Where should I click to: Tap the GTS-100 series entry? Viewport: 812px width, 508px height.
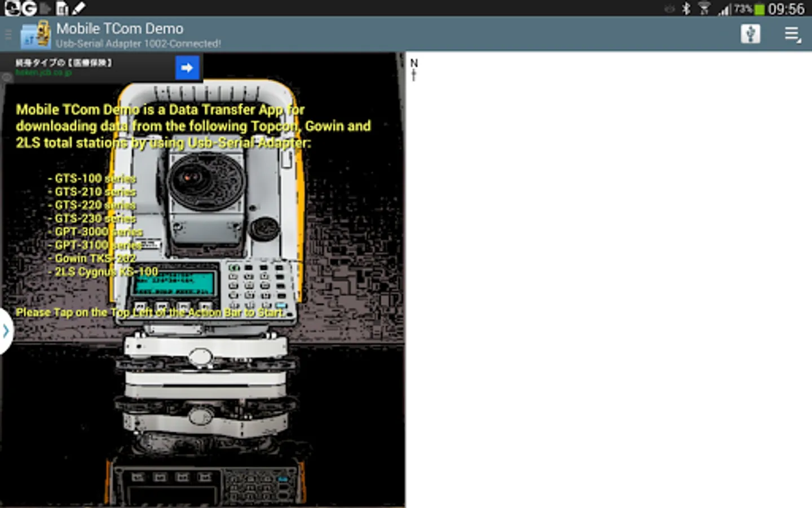tap(92, 178)
